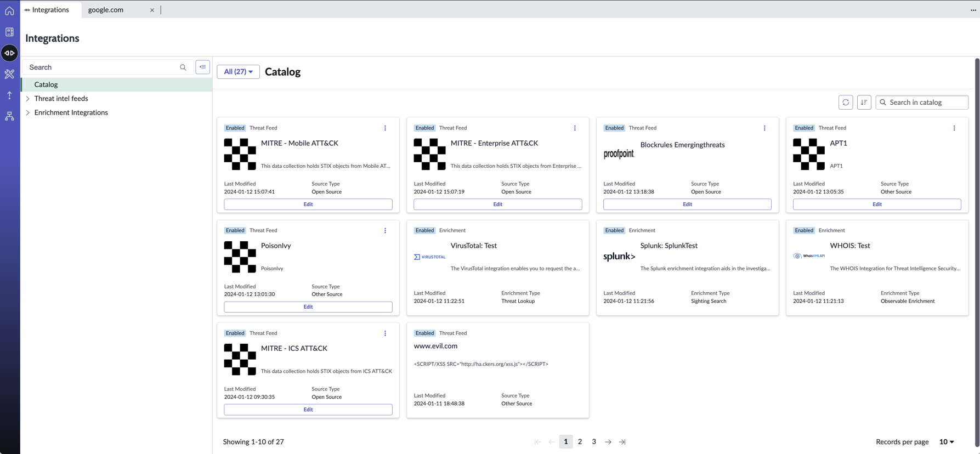Click the left panel Search field
Image resolution: width=980 pixels, height=454 pixels.
click(x=107, y=67)
